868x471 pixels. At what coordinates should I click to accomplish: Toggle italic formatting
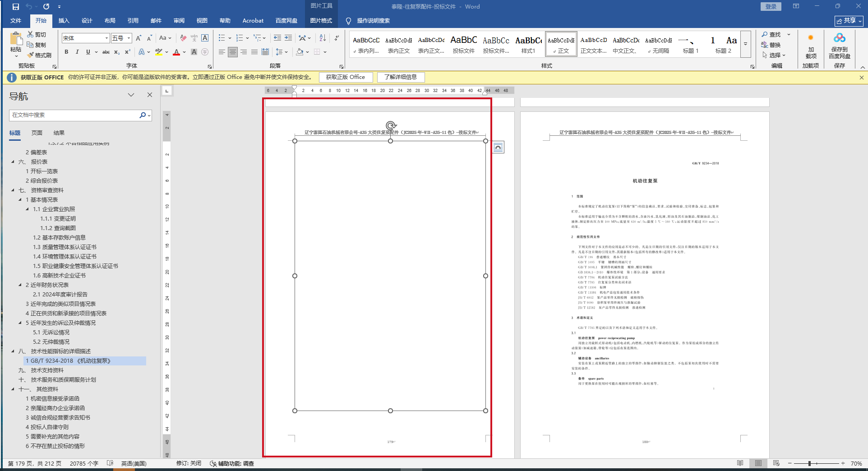77,52
